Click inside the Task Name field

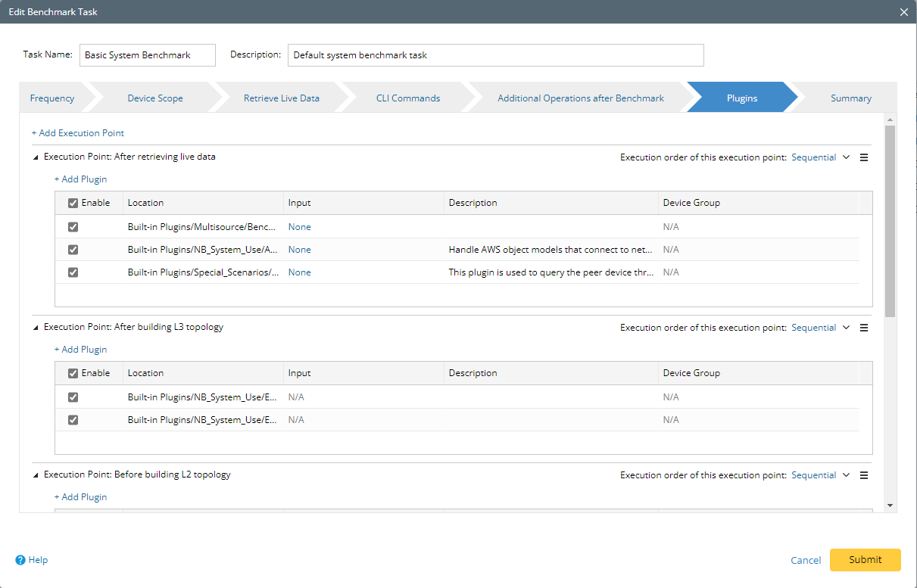click(147, 55)
